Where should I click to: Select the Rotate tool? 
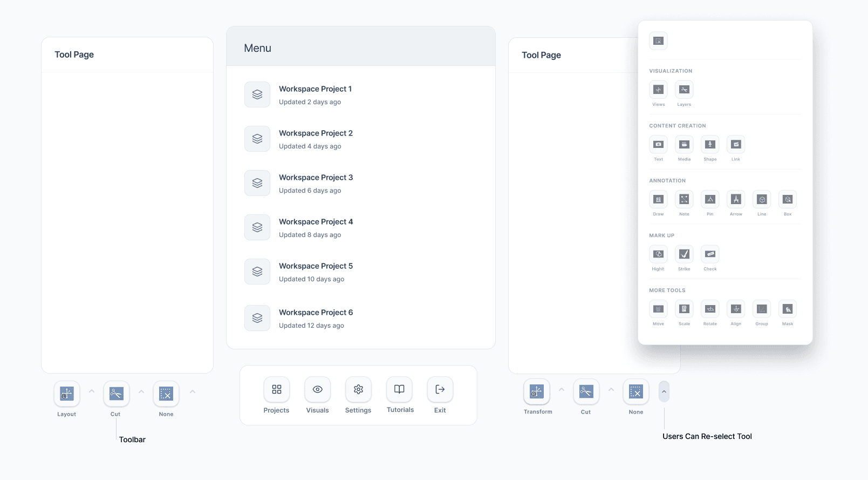point(710,309)
